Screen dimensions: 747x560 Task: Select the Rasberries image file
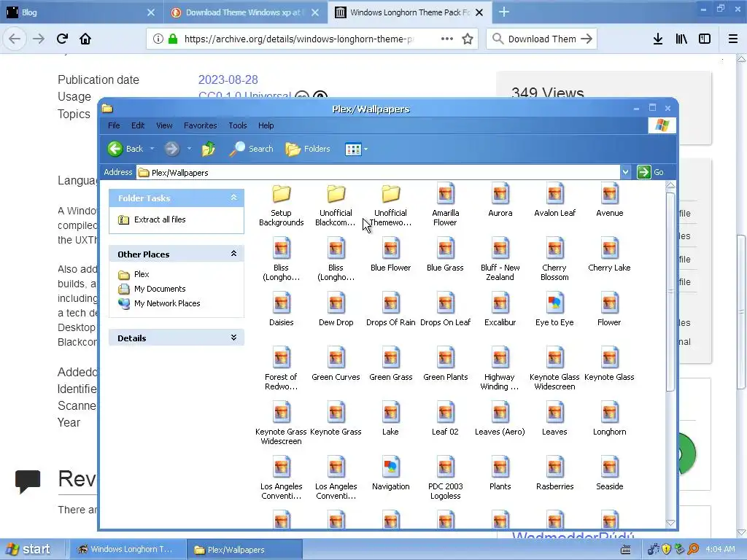pyautogui.click(x=554, y=474)
